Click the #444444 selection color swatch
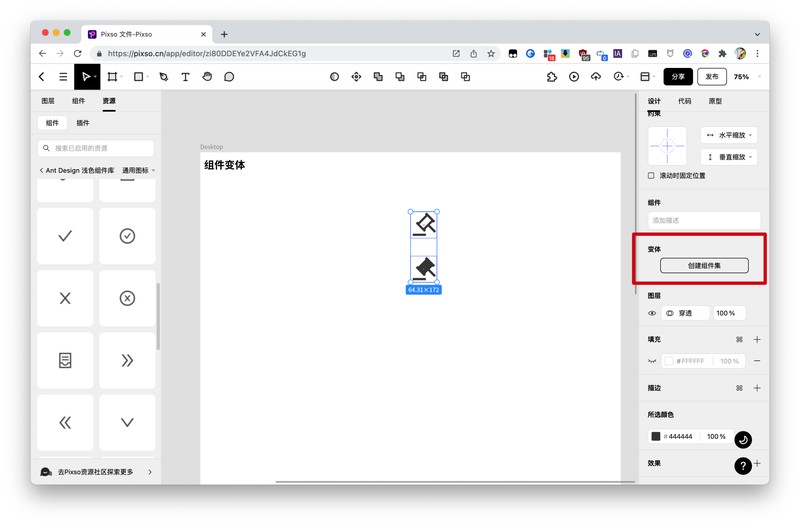Viewport: 800px width, 525px height. pyautogui.click(x=656, y=436)
